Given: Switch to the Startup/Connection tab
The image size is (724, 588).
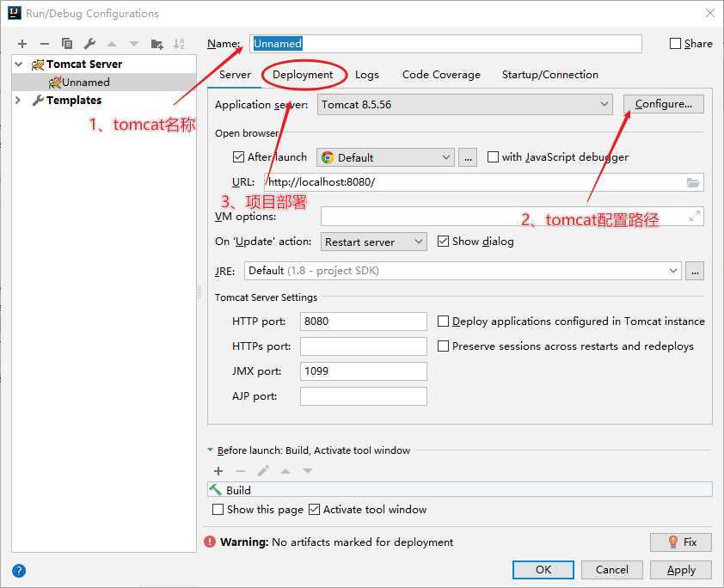Looking at the screenshot, I should (550, 75).
